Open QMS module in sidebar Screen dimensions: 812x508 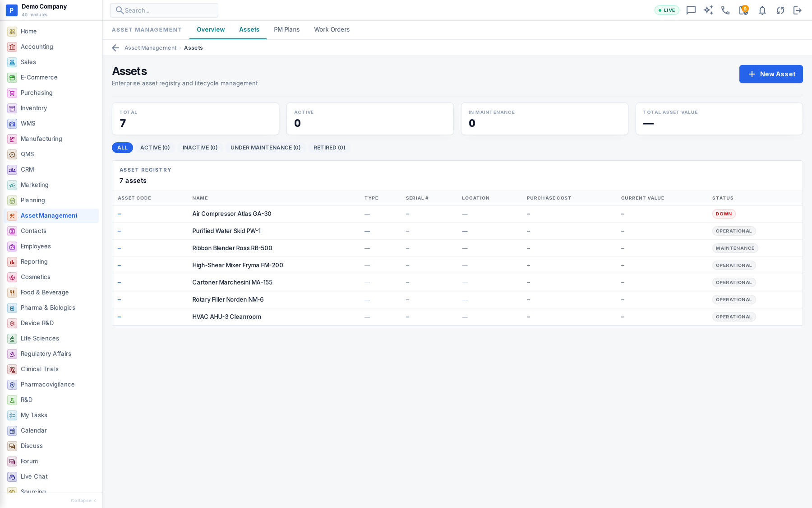click(x=51, y=154)
